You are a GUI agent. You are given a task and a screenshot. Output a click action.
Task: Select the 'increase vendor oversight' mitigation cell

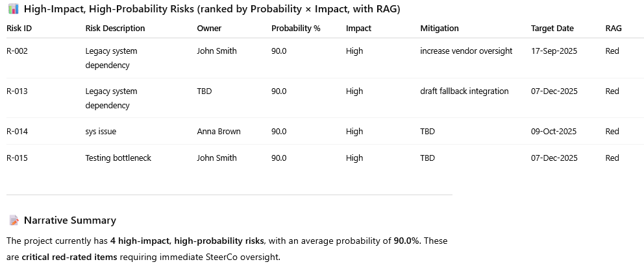tap(466, 51)
